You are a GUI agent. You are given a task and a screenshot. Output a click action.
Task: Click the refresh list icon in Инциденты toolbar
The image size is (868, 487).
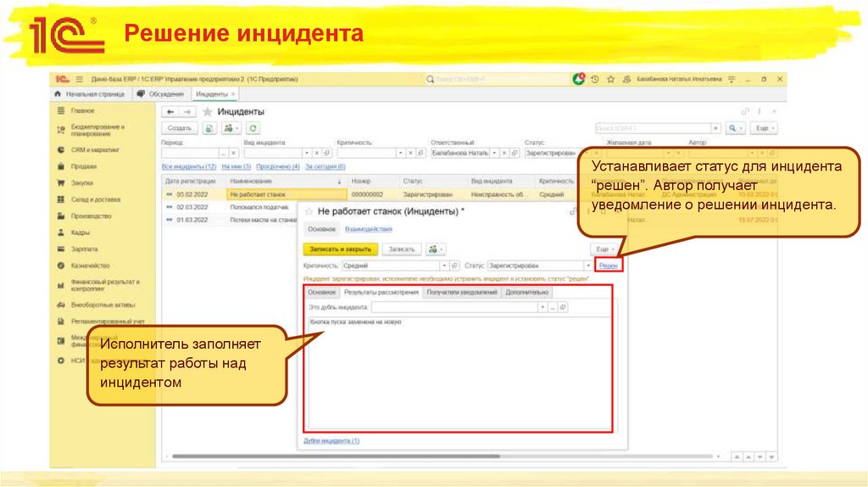(253, 128)
